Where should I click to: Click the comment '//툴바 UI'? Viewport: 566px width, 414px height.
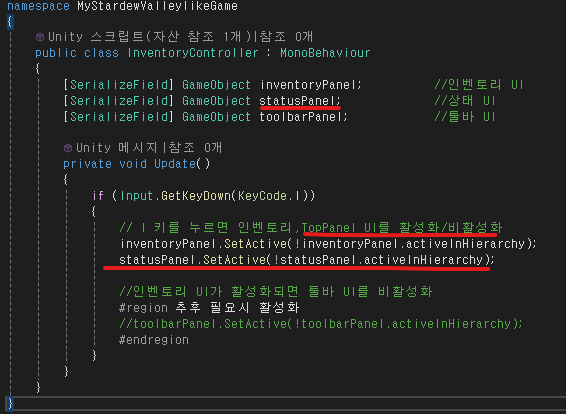(x=465, y=117)
